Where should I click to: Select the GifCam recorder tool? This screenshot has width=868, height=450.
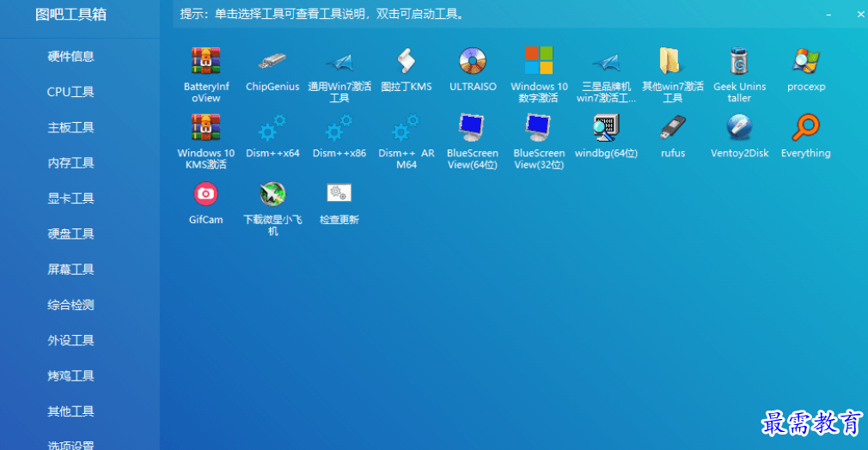tap(206, 194)
